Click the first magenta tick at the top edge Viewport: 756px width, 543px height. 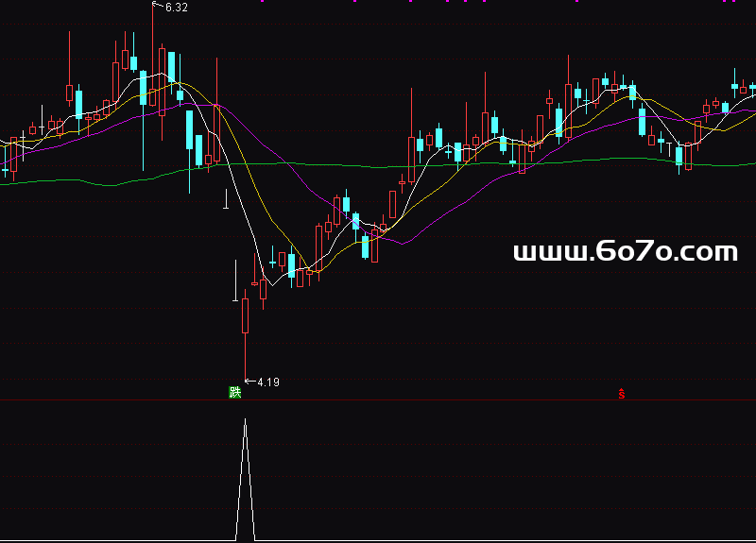coord(264,1)
